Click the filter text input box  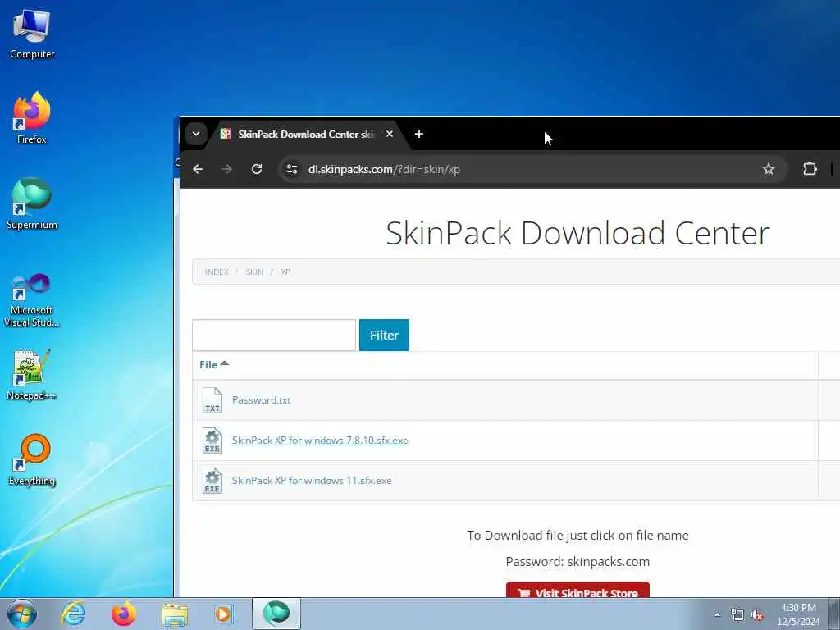coord(274,336)
